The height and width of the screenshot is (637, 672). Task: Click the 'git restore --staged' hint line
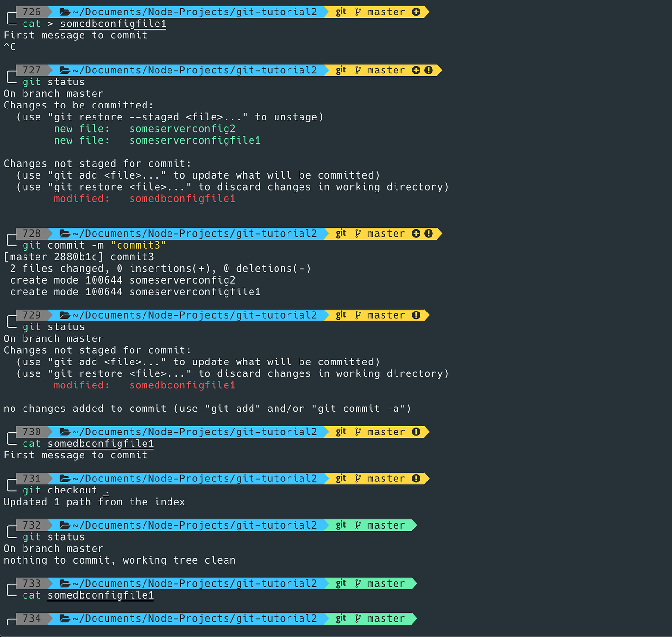click(x=170, y=117)
